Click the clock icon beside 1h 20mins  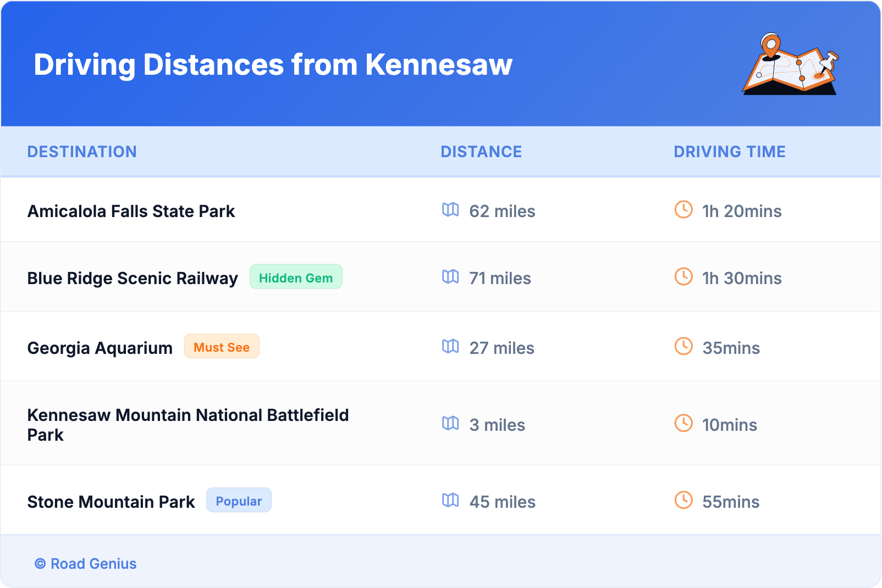coord(683,210)
